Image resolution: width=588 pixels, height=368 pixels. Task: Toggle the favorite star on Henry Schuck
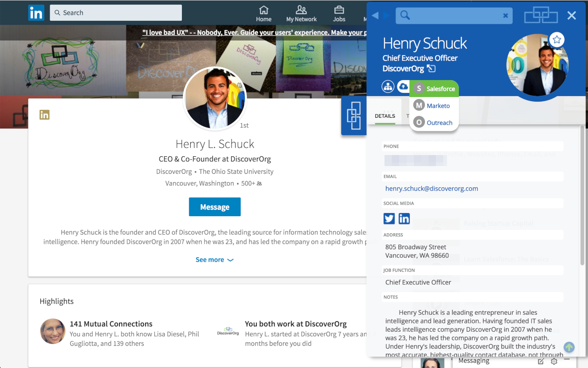click(x=557, y=40)
